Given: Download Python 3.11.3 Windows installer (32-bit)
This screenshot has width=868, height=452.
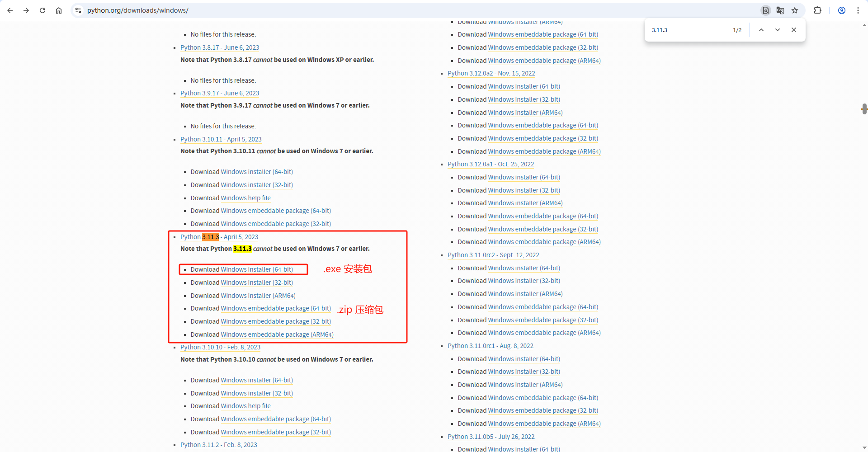Looking at the screenshot, I should [257, 282].
